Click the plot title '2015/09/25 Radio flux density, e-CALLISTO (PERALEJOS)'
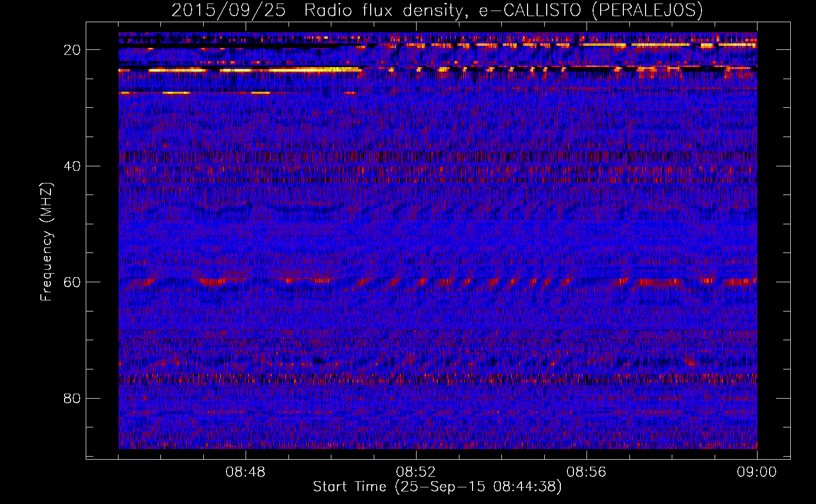 [437, 11]
